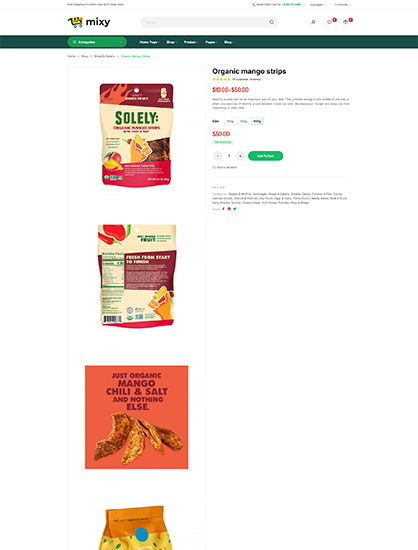Viewport: 418px width, 550px height.
Task: Open the user account icon
Action: pos(313,22)
